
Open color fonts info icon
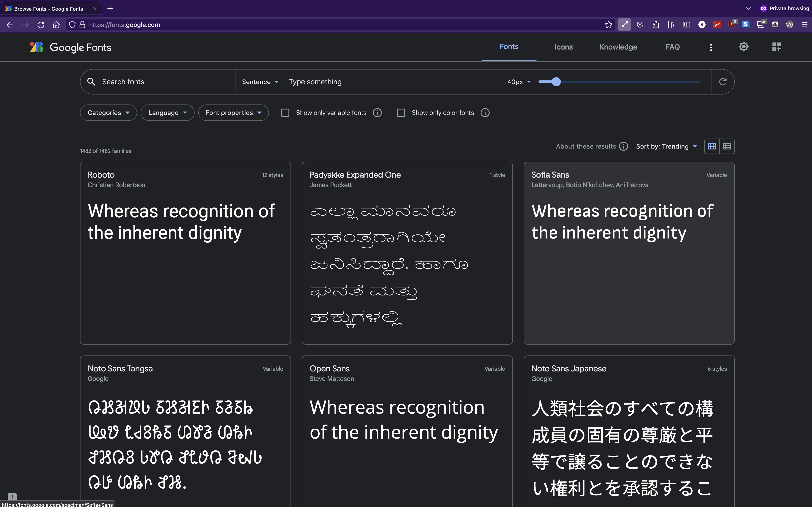coord(485,113)
